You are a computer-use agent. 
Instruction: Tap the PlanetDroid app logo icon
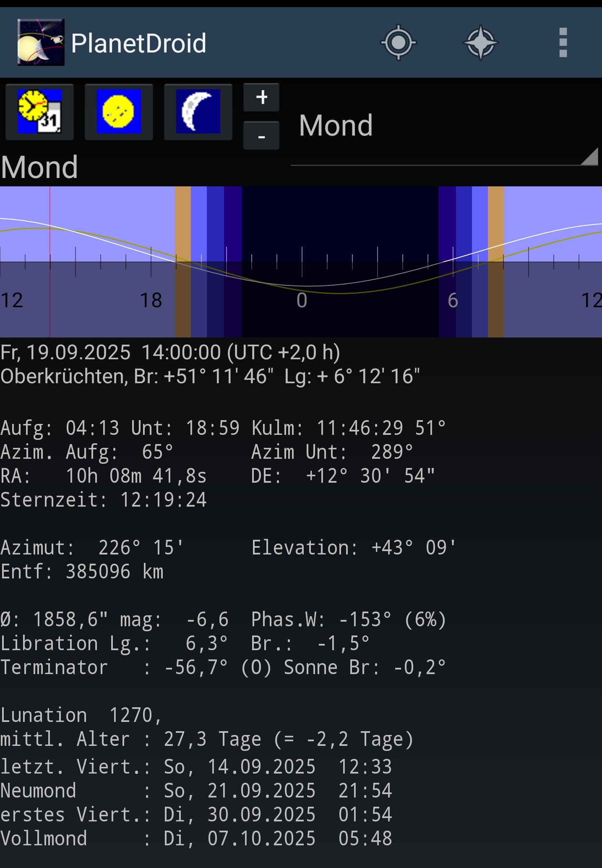(x=41, y=42)
